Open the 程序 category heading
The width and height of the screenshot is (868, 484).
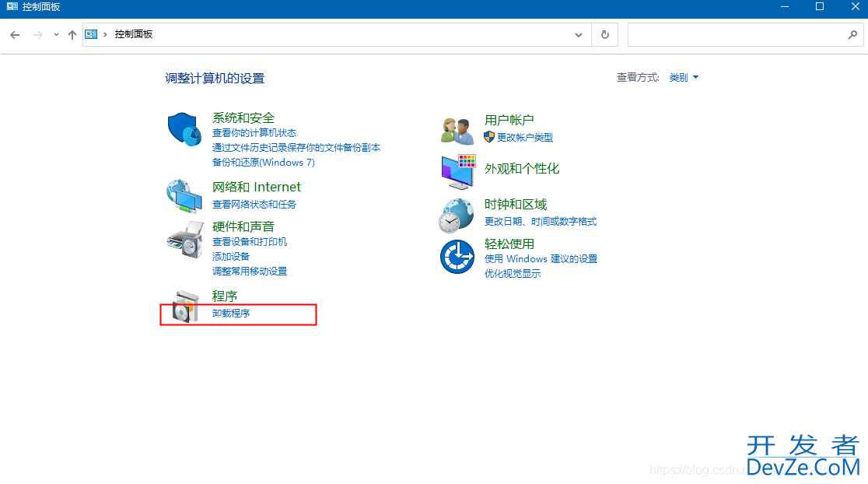pyautogui.click(x=225, y=296)
